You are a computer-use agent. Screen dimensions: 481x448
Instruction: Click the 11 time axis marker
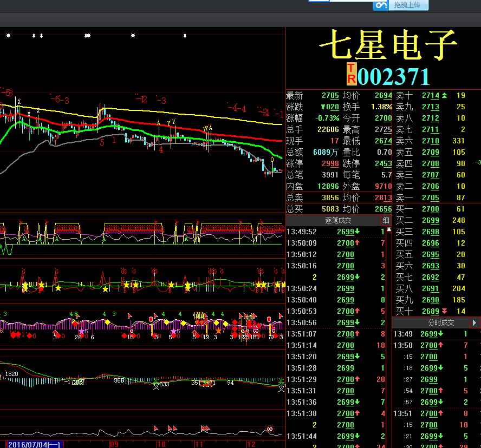coord(199,444)
